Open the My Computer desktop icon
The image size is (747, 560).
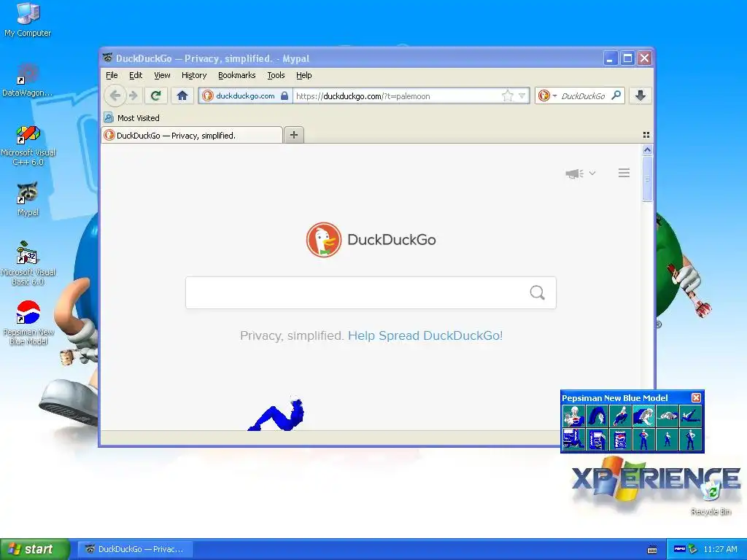28,20
